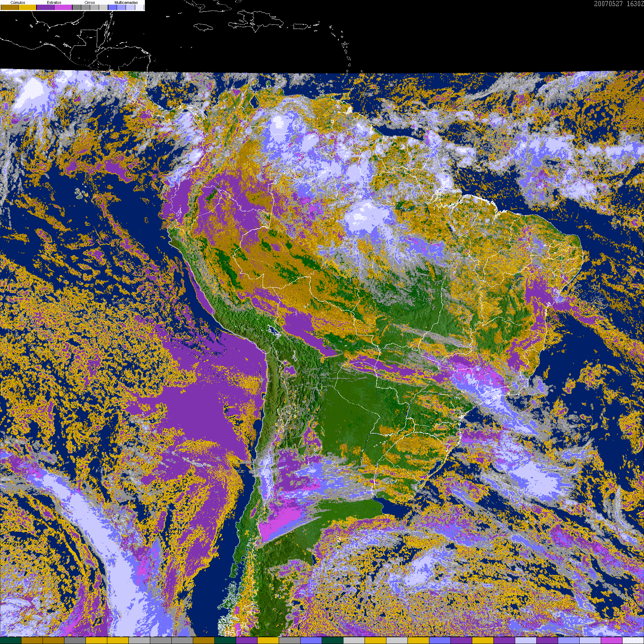Click the yellow Cúmulos legend swatch
The height and width of the screenshot is (644, 644).
point(27,7)
